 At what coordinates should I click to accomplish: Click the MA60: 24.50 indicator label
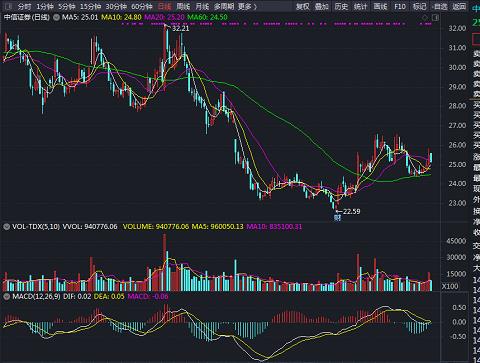tap(207, 17)
